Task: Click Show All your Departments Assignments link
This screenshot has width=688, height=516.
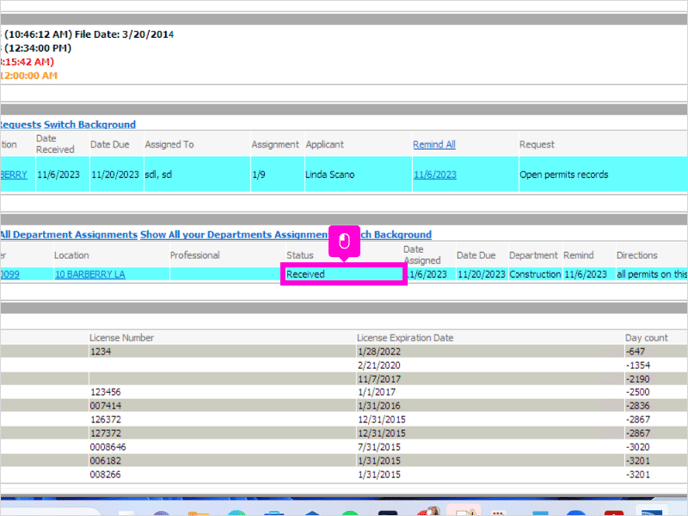Action: pos(234,235)
